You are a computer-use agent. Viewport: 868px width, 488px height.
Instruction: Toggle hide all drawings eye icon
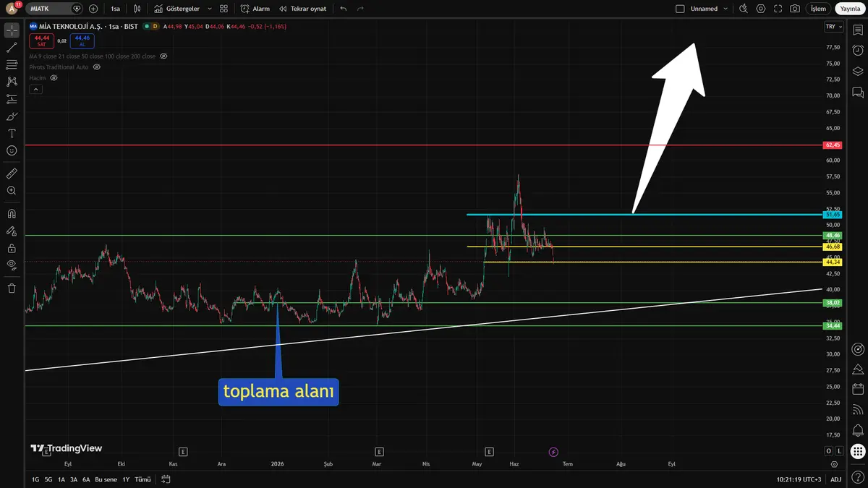pyautogui.click(x=12, y=265)
